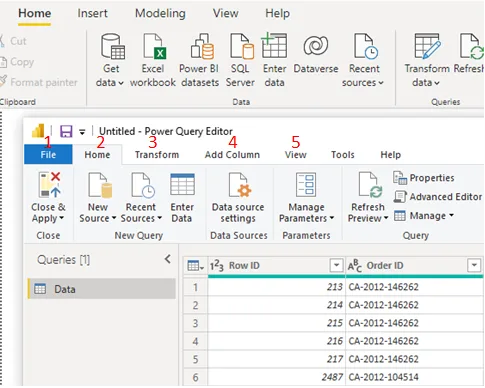The image size is (485, 388).
Task: Click Format painter in Clipboard group
Action: [x=39, y=82]
